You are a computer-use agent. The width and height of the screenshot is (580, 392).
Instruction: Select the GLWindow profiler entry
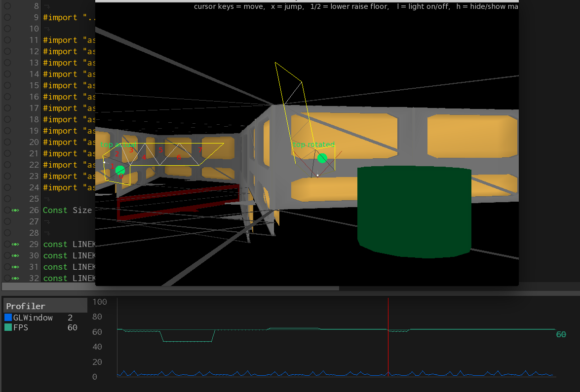click(x=33, y=318)
